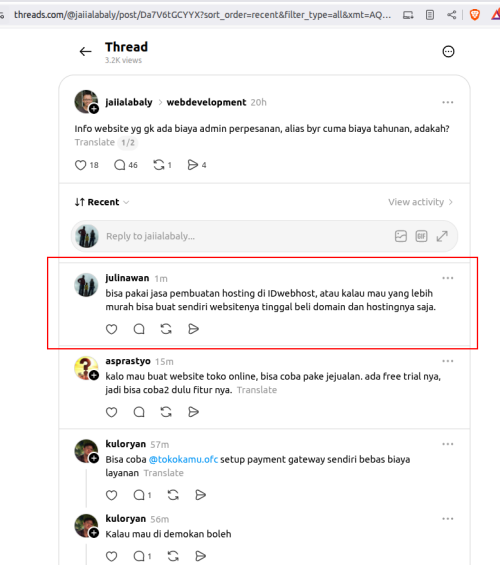Open the @tokokamu.ofc mention link
The image size is (500, 565).
(183, 459)
